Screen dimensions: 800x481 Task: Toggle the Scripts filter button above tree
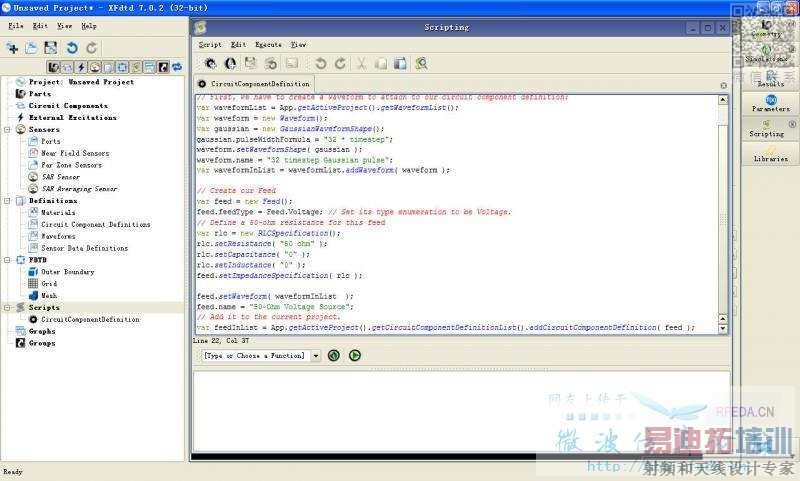pos(136,67)
